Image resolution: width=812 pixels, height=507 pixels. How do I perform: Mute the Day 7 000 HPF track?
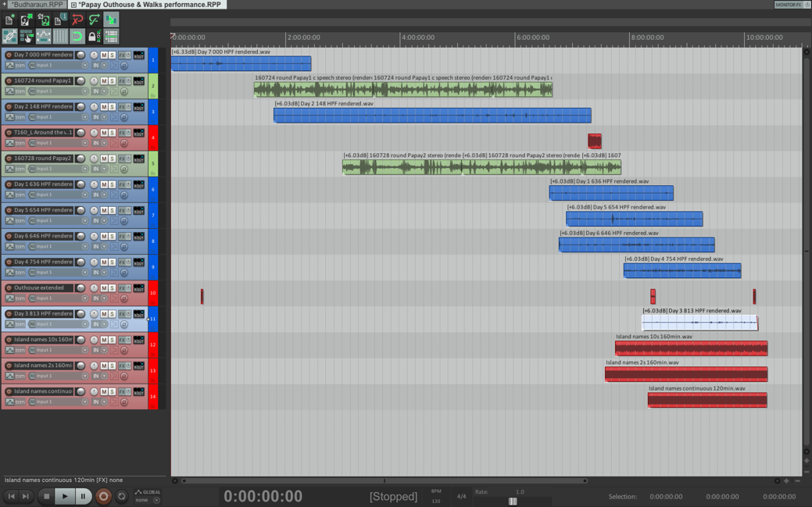tap(104, 55)
